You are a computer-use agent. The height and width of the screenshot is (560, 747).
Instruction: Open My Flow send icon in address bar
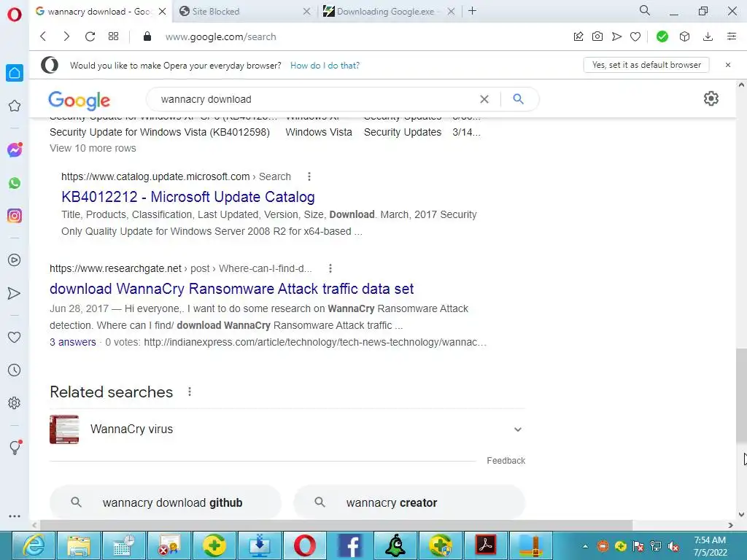click(616, 36)
